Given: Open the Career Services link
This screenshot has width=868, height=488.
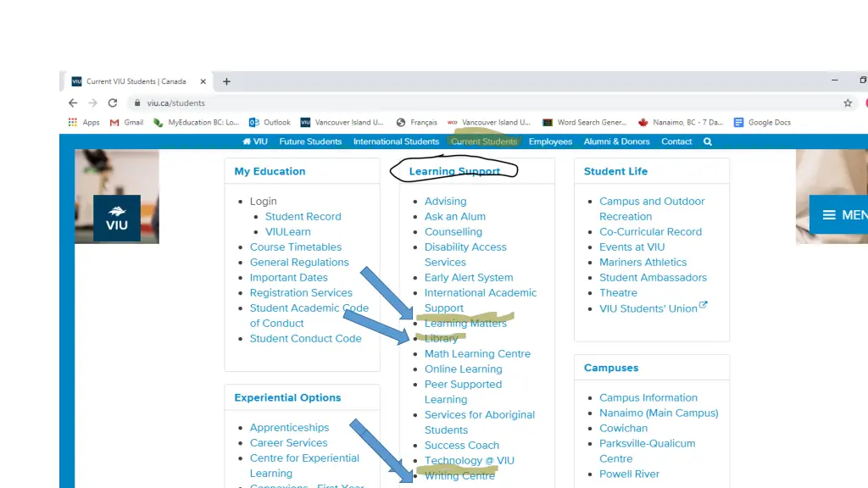Looking at the screenshot, I should click(288, 442).
